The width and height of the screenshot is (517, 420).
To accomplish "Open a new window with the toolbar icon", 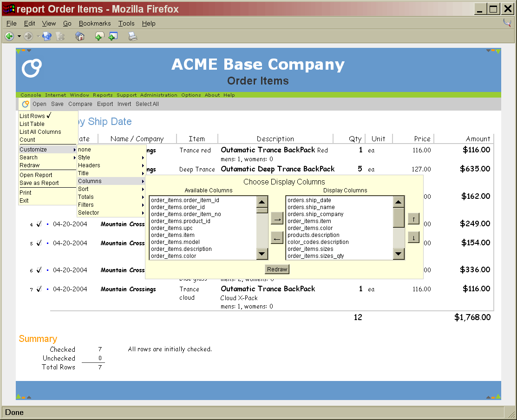I will (113, 36).
